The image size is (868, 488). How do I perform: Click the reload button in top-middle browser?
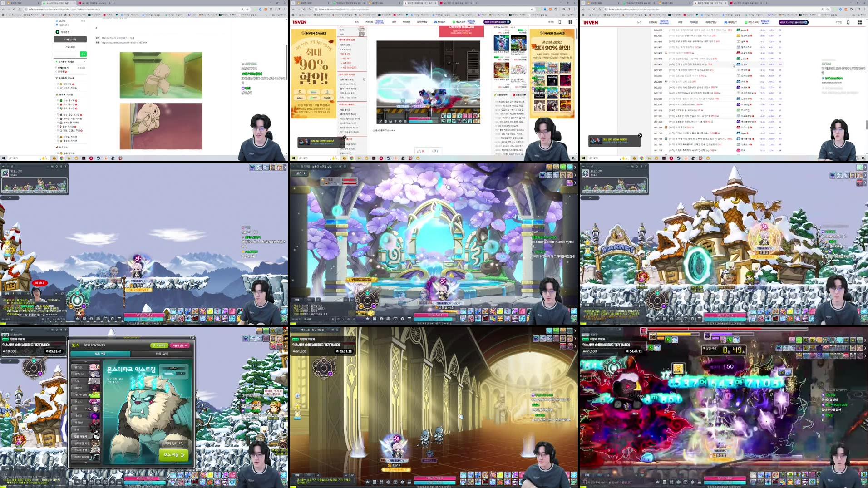304,9
